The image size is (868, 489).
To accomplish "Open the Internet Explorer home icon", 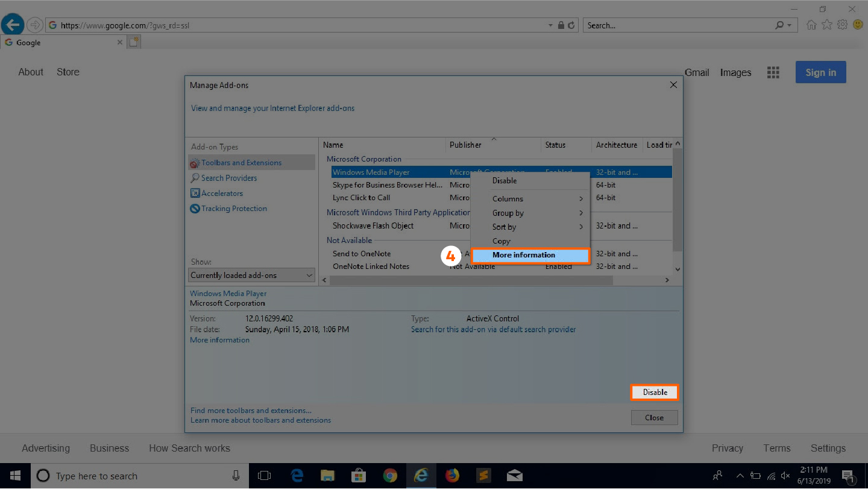I will pos(812,25).
